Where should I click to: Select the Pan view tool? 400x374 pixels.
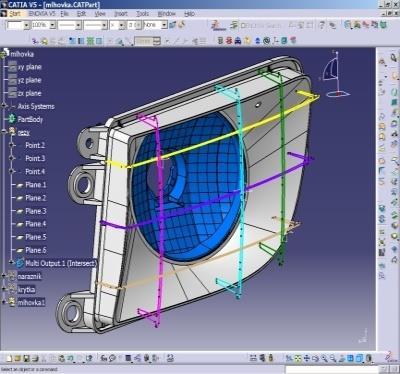307,359
